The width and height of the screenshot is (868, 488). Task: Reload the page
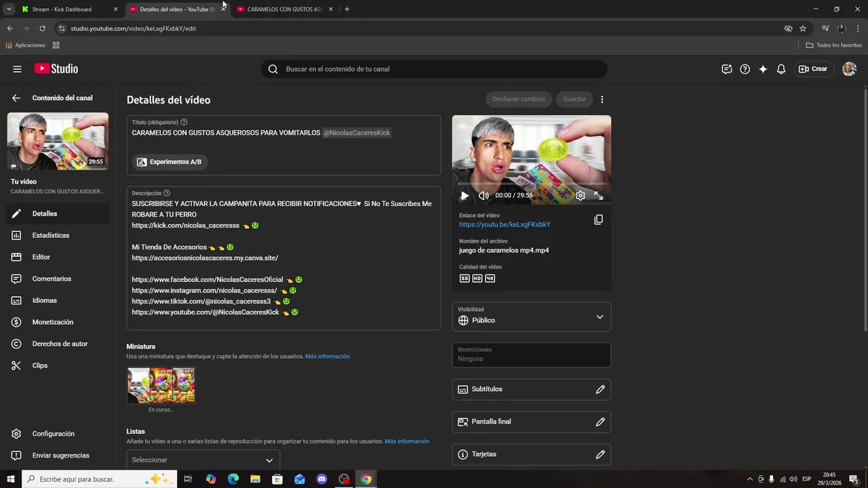[x=42, y=28]
